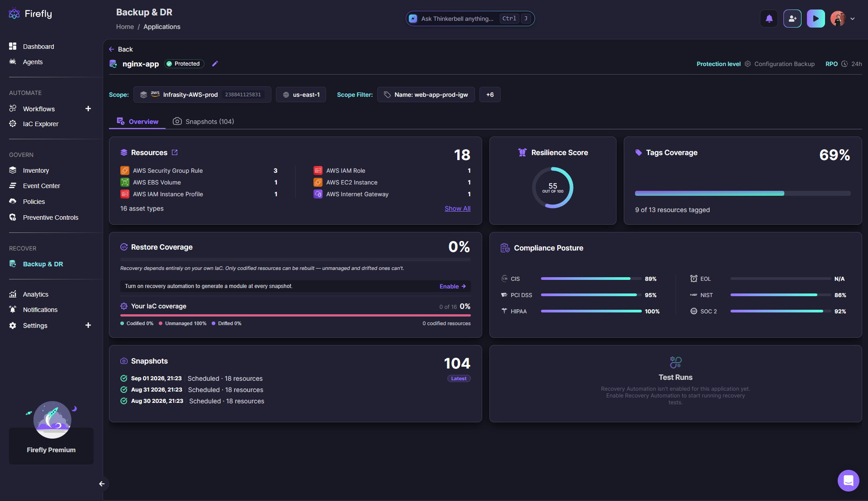Click the Compliance Posture clipboard icon

(505, 248)
